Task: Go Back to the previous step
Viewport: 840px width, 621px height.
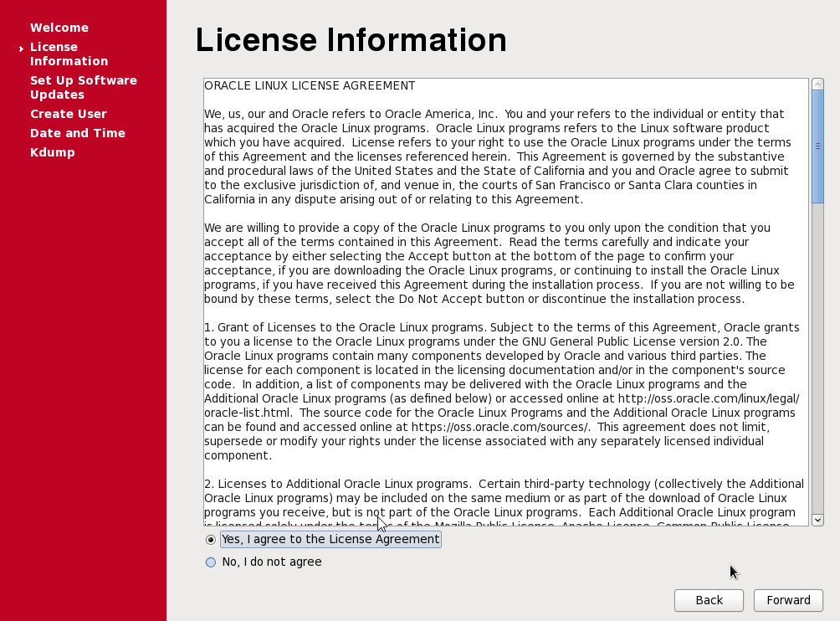Action: tap(709, 600)
